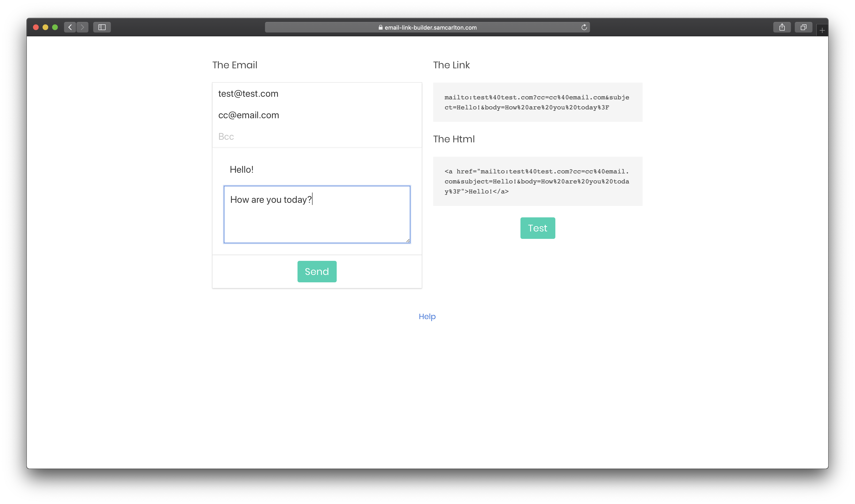Click the mailto link text under The Link
Viewport: 855px width, 504px height.
coord(537,102)
